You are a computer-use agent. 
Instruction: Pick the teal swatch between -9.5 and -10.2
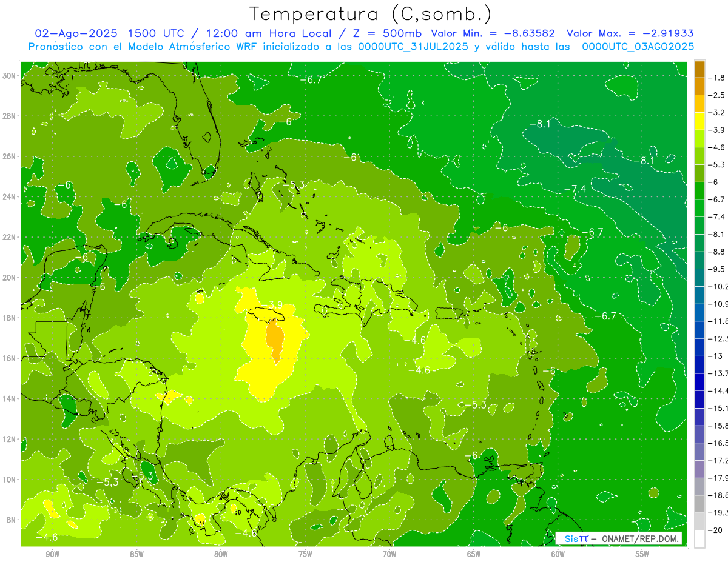(x=699, y=278)
